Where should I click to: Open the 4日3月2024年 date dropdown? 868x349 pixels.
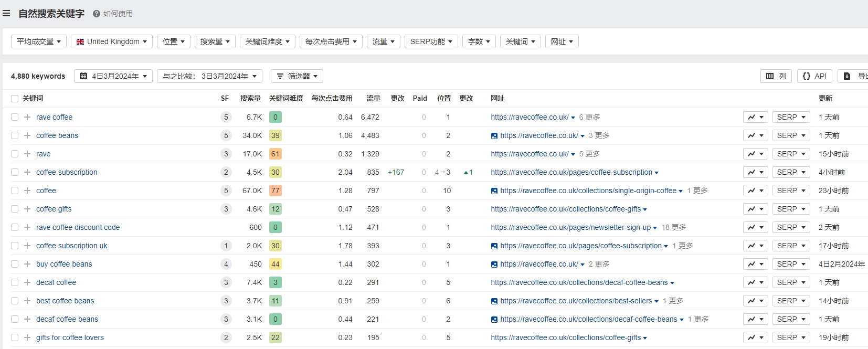tap(113, 76)
